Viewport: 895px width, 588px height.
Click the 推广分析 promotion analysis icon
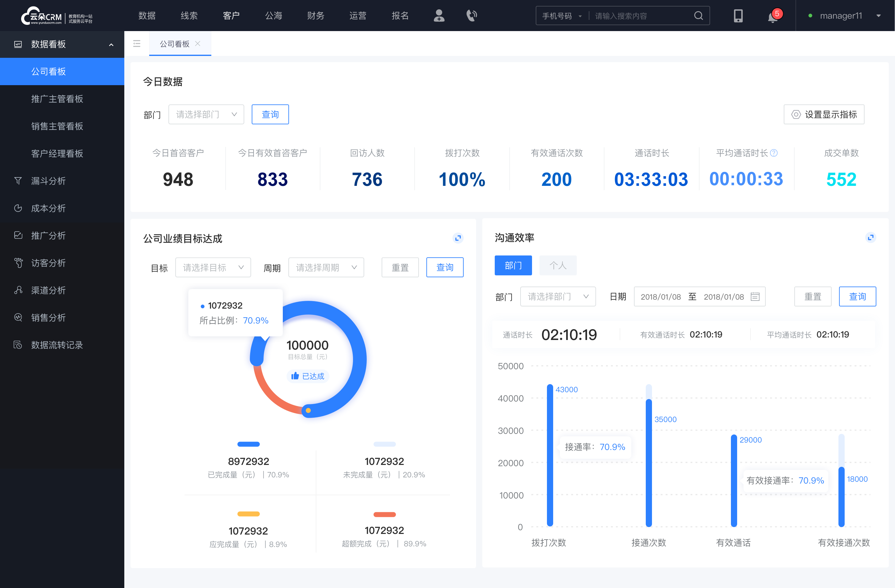[18, 235]
